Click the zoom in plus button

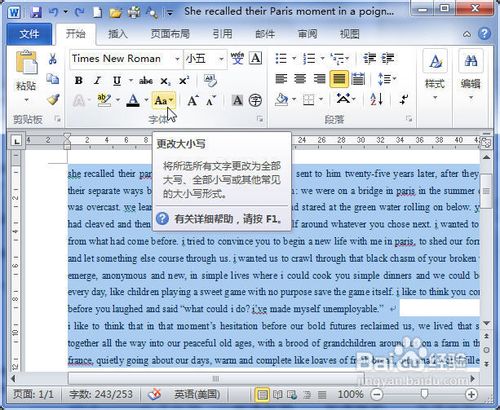click(471, 395)
